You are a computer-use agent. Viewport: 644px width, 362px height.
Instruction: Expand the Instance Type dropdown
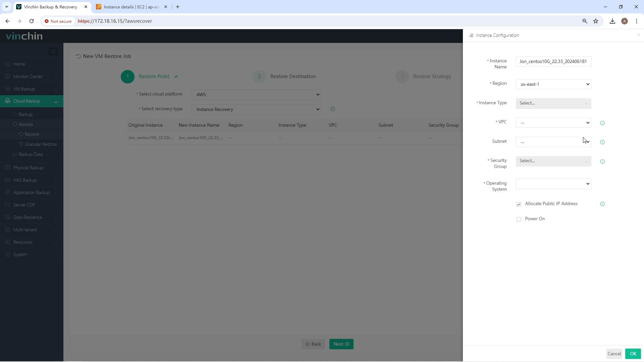pyautogui.click(x=554, y=103)
